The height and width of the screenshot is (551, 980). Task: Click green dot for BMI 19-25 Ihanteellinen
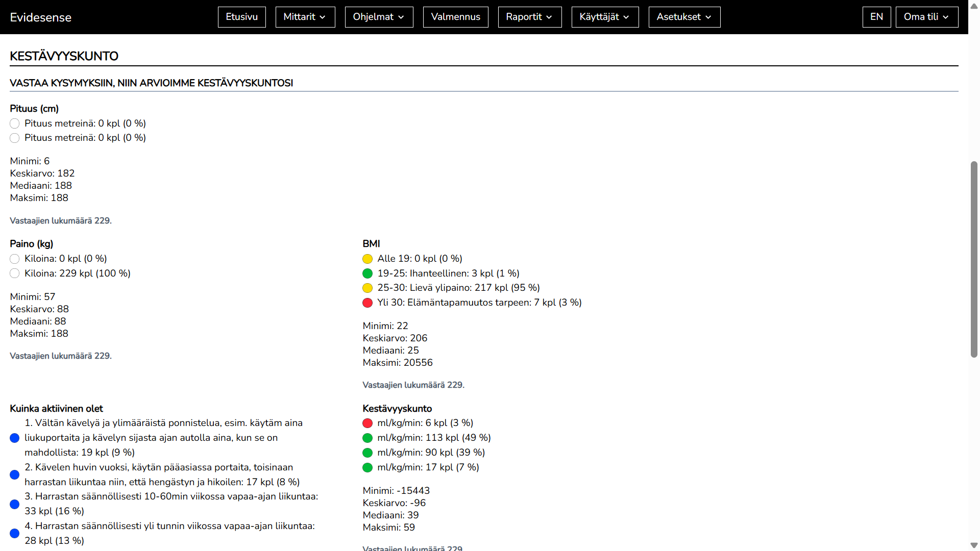(x=367, y=273)
